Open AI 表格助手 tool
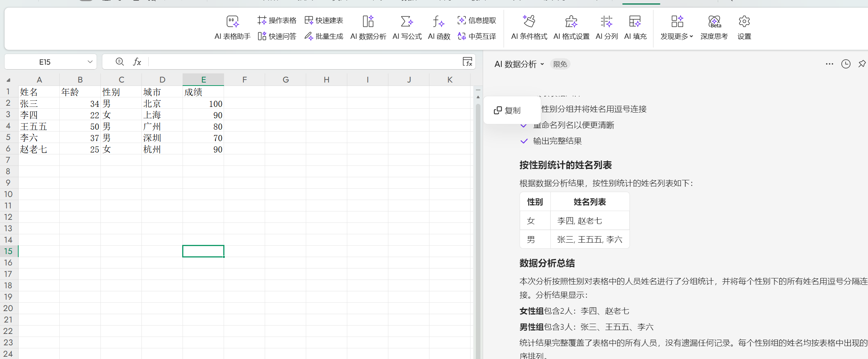This screenshot has width=868, height=359. [232, 28]
